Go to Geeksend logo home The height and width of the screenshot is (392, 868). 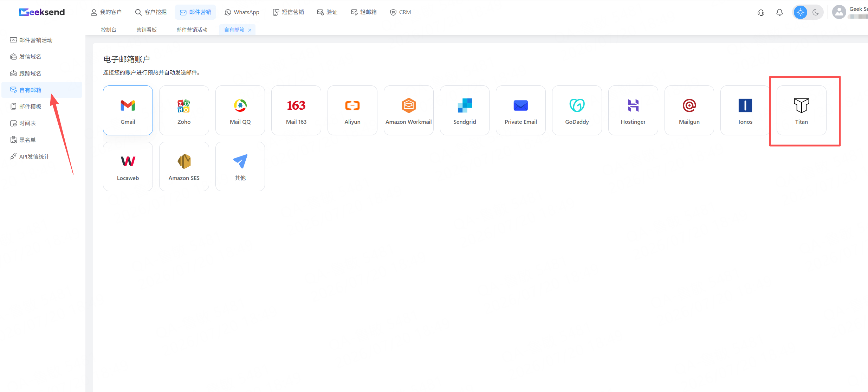[42, 12]
